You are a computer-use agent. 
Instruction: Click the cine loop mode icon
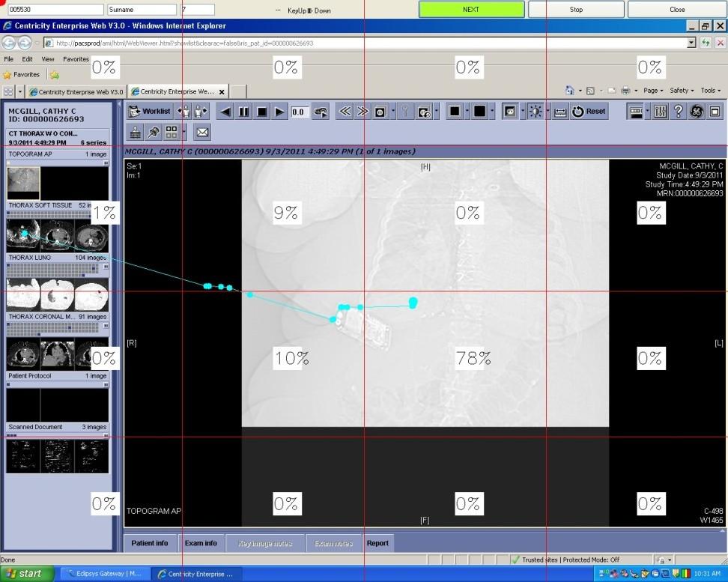coord(321,112)
